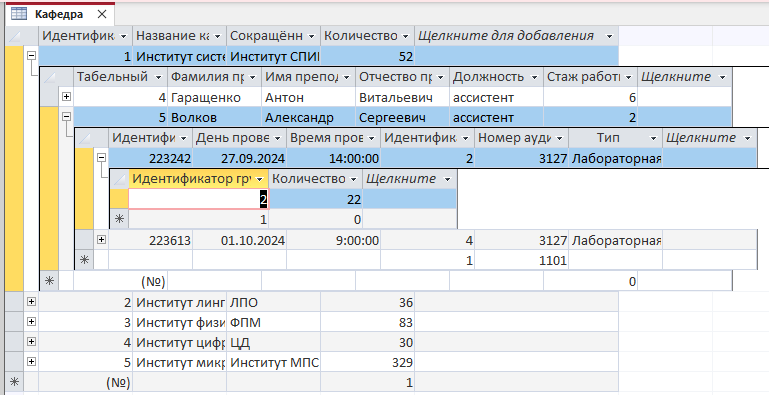Image resolution: width=769 pixels, height=395 pixels.
Task: Click the time cell 9:00:00
Action: click(333, 240)
